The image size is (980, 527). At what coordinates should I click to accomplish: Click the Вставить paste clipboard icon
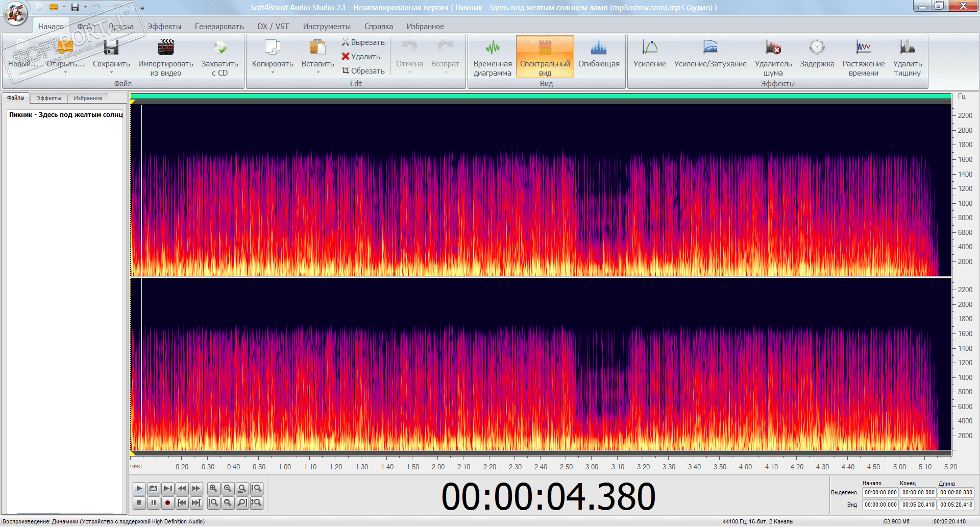click(x=317, y=47)
